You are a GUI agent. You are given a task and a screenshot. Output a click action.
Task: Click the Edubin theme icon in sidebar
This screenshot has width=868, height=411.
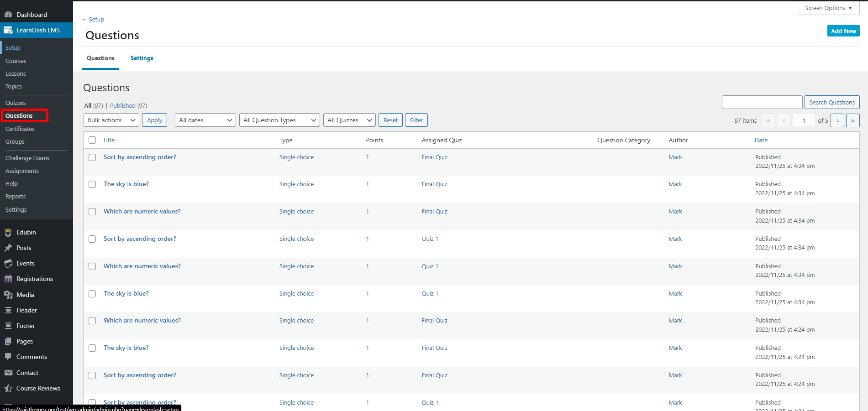click(8, 233)
